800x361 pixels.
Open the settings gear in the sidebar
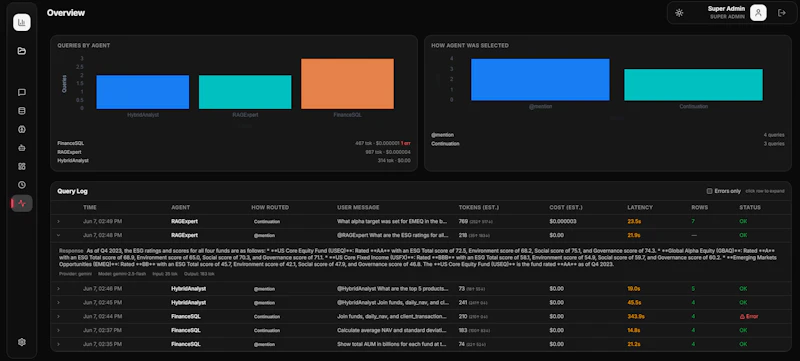point(21,342)
